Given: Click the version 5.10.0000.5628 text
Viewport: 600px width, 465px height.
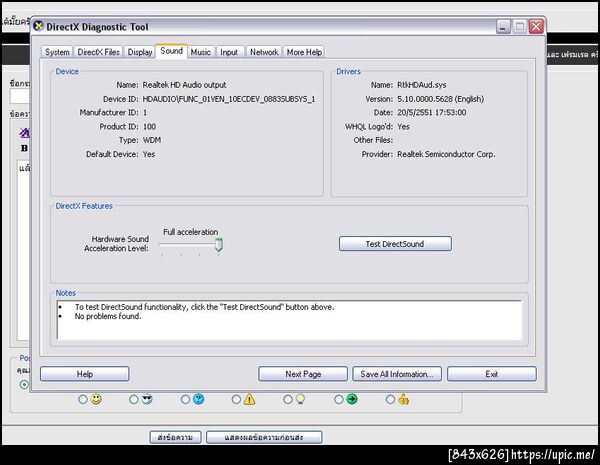Looking at the screenshot, I should pos(440,99).
